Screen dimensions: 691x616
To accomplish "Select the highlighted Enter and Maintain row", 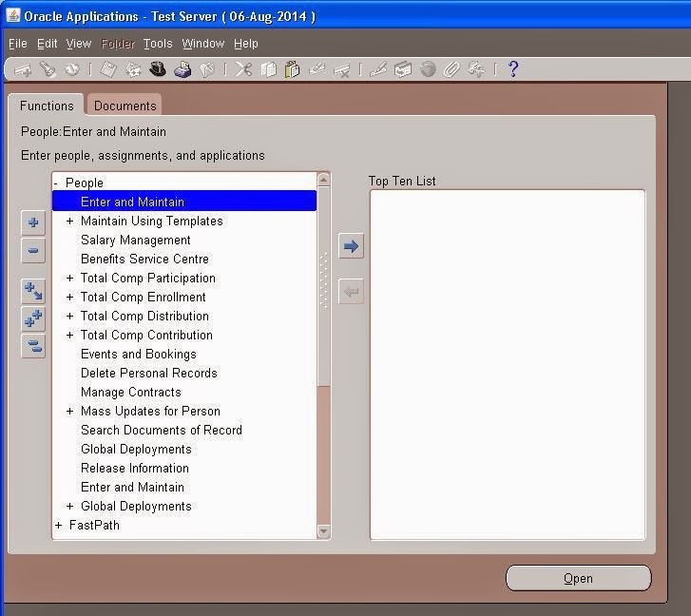I will 184,202.
